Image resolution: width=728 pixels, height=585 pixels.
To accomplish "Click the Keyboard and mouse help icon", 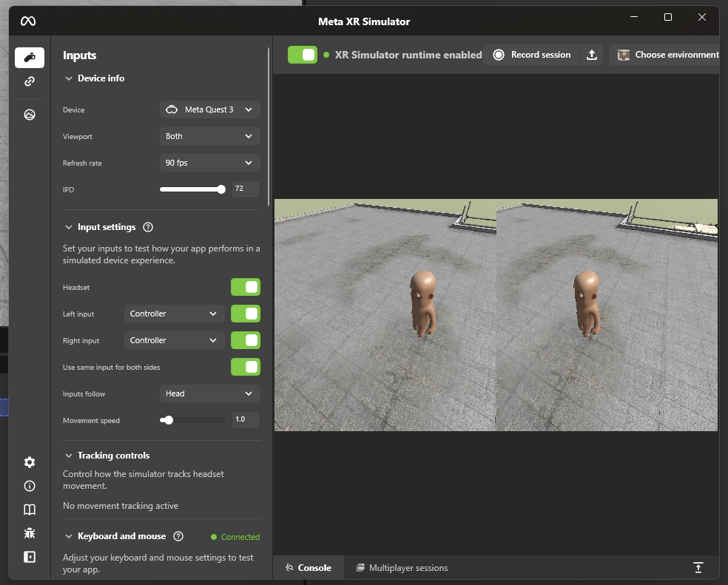I will [x=178, y=536].
